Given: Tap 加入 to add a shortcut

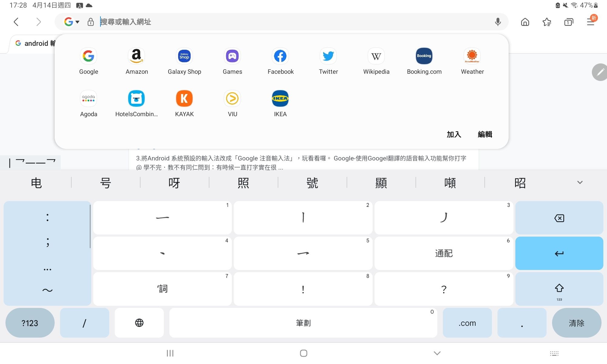Looking at the screenshot, I should pos(454,134).
